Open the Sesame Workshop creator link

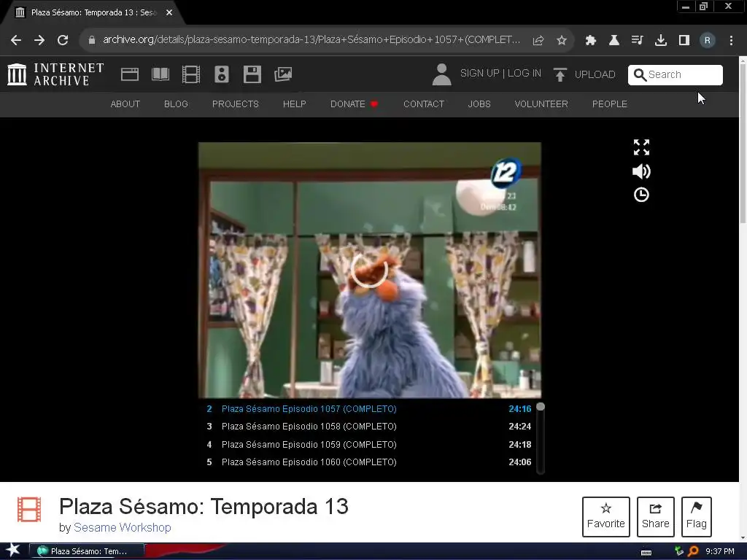pos(123,528)
